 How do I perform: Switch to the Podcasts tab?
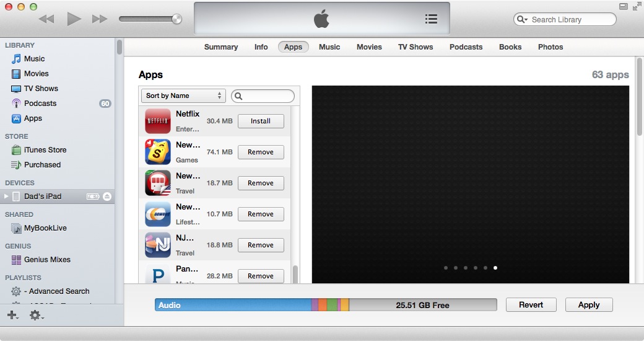pyautogui.click(x=466, y=47)
